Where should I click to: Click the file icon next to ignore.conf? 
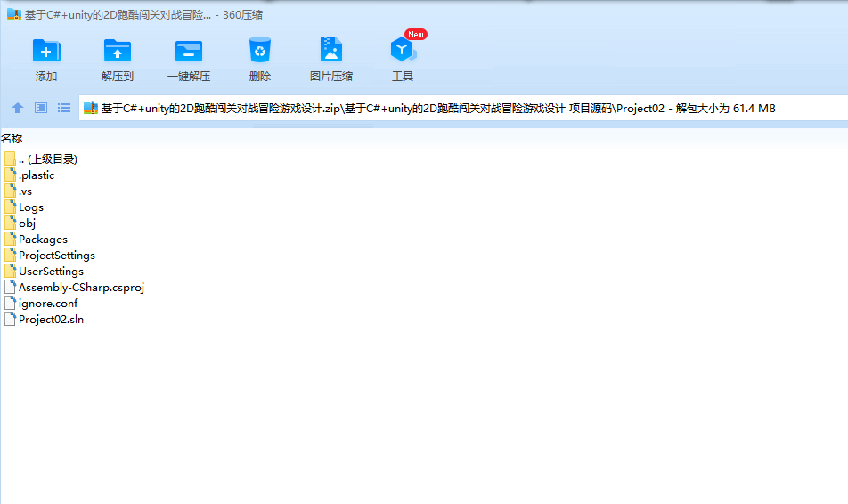pos(10,303)
